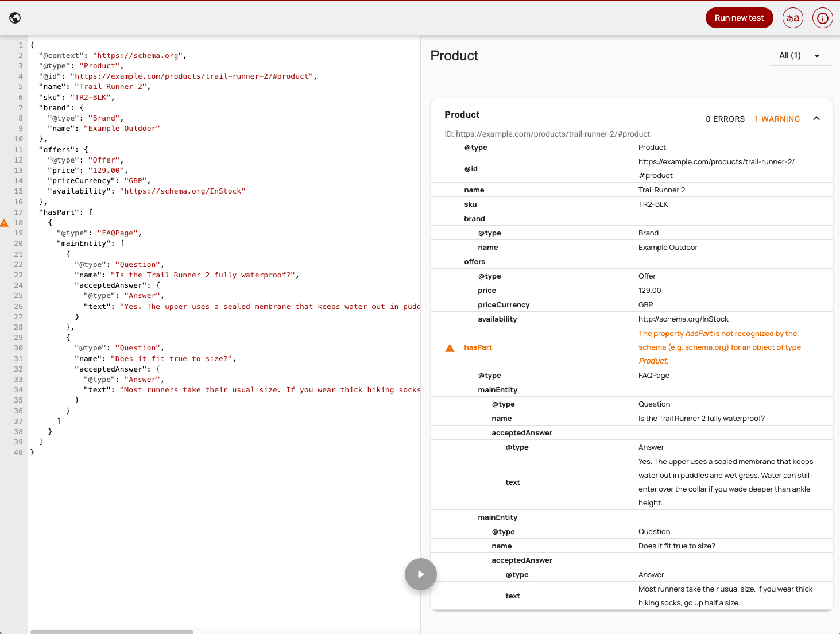Screen dimensions: 840x634
Task: Click the "priceCurrency": "GBP" code line
Action: [x=99, y=181]
